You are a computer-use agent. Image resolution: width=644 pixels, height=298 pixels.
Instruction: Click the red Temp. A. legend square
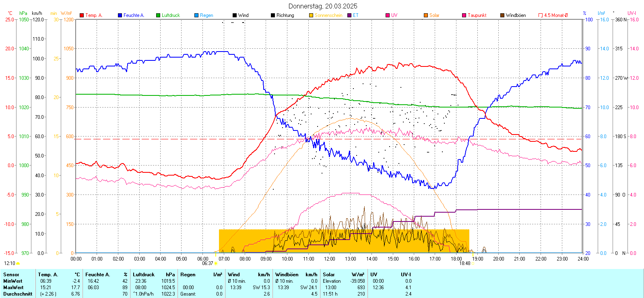pos(82,15)
